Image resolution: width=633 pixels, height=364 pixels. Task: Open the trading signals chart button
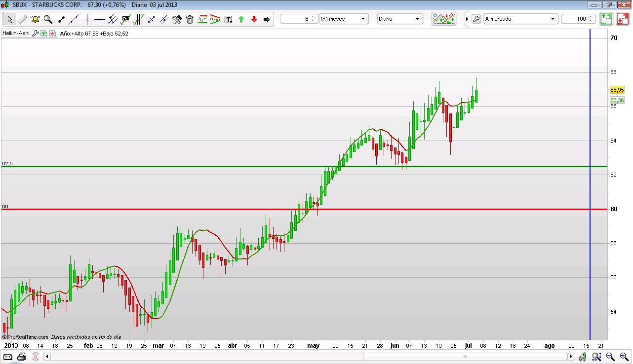point(444,19)
